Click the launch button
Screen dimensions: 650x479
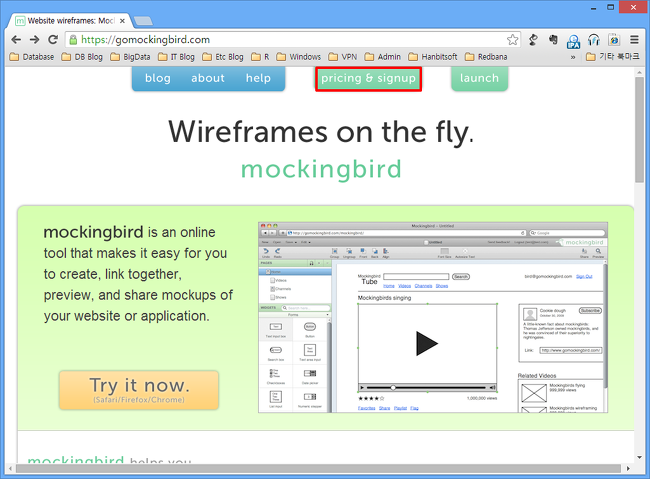click(x=479, y=78)
